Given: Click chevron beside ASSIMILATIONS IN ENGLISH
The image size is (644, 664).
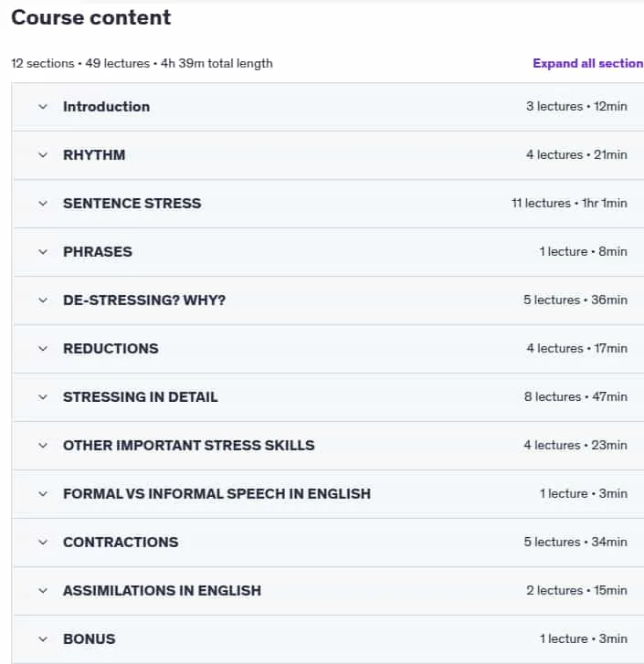Looking at the screenshot, I should pyautogui.click(x=43, y=591).
